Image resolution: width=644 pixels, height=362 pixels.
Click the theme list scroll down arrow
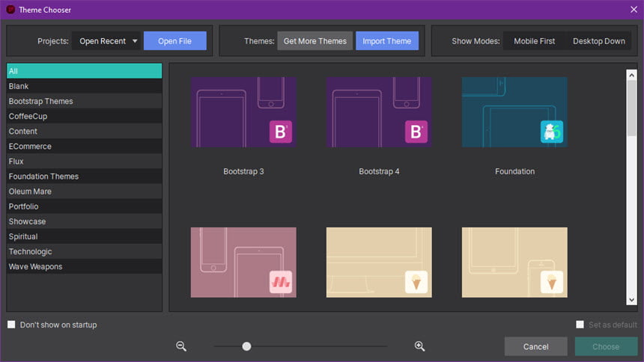point(632,300)
